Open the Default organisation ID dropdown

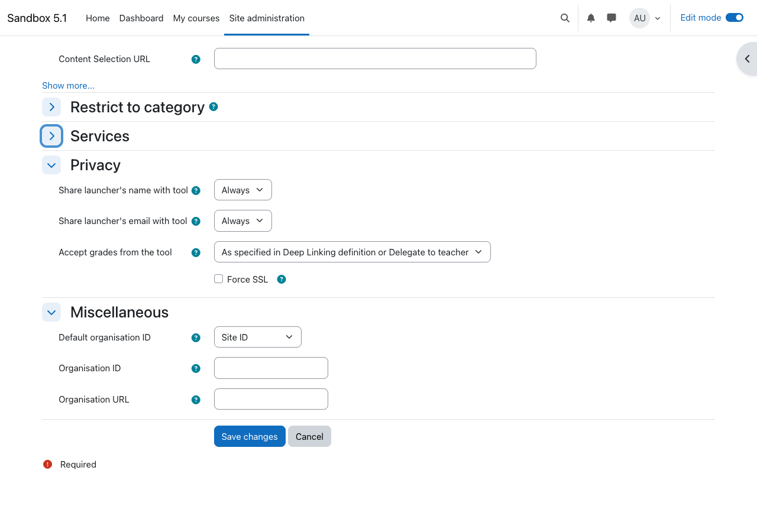(257, 337)
